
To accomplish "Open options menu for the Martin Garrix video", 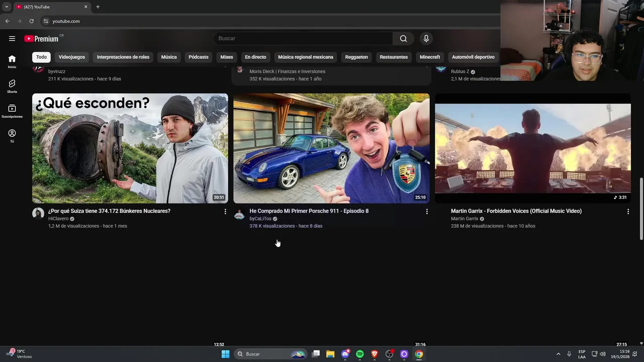I will click(628, 212).
